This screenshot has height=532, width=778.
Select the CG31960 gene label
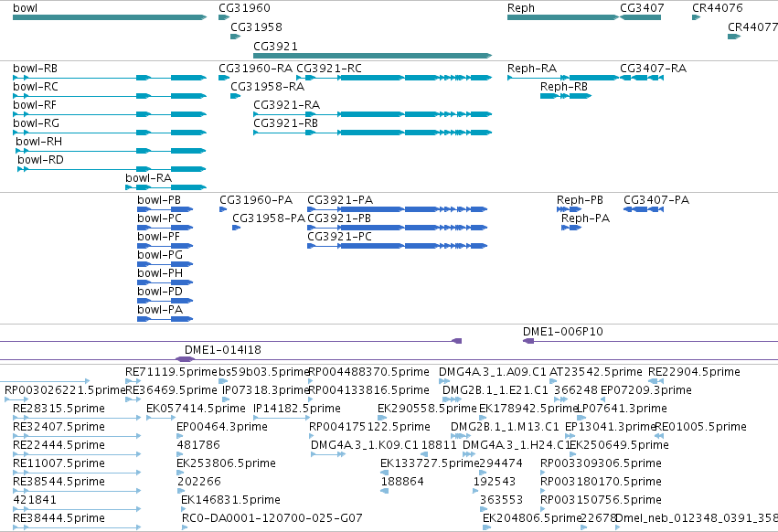pyautogui.click(x=244, y=8)
